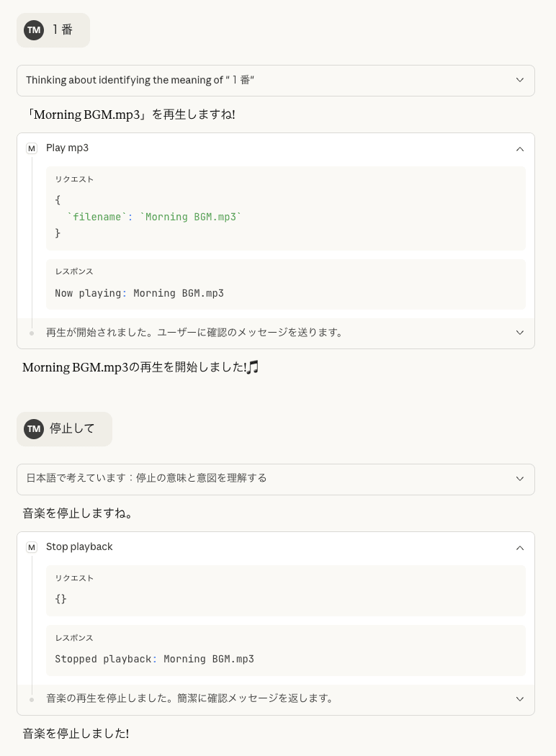Click the dot icon before 再生が開始されました note
The height and width of the screenshot is (756, 556).
(30, 333)
